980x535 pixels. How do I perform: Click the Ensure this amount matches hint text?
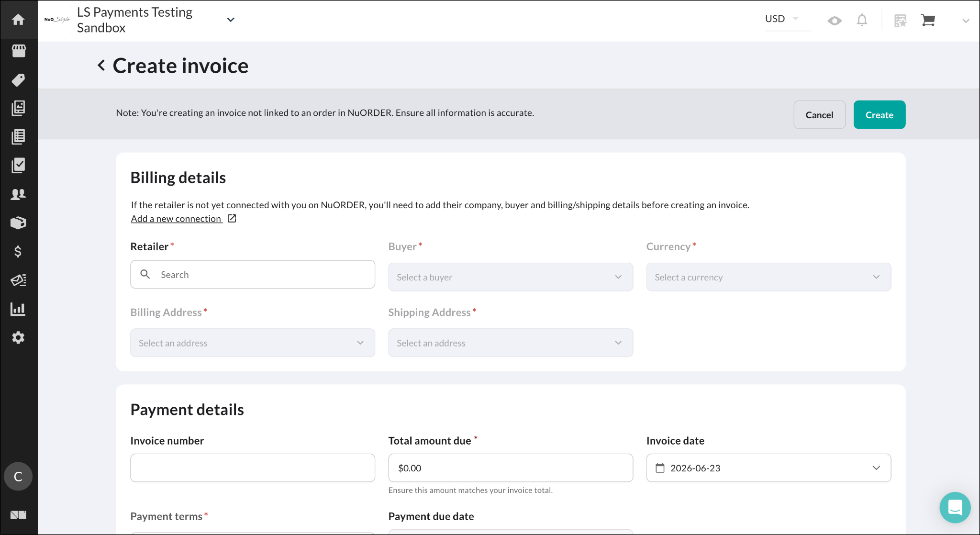pos(470,490)
